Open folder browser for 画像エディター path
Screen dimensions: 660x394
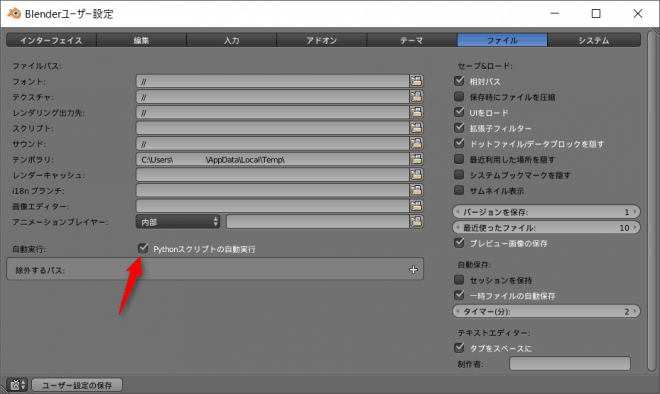(x=416, y=205)
